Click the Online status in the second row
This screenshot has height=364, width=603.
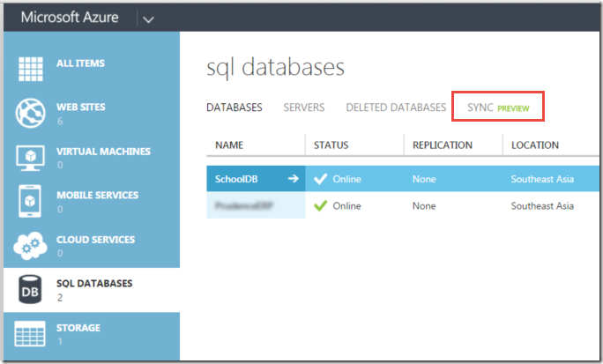tap(346, 205)
